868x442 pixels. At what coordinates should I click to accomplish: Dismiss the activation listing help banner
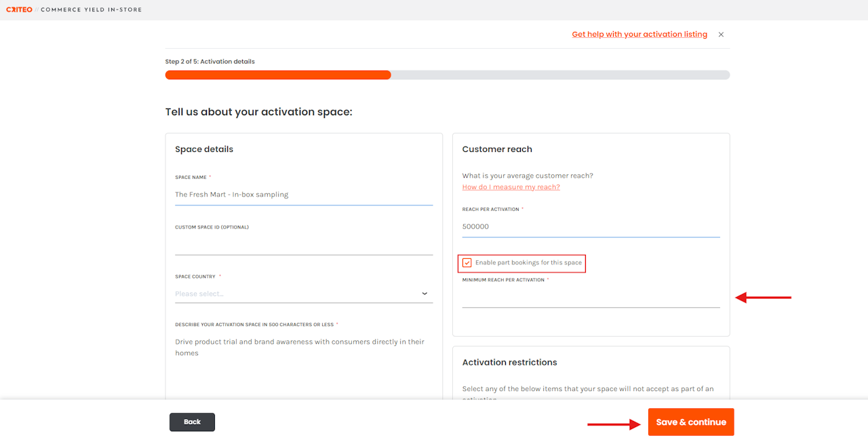point(721,35)
